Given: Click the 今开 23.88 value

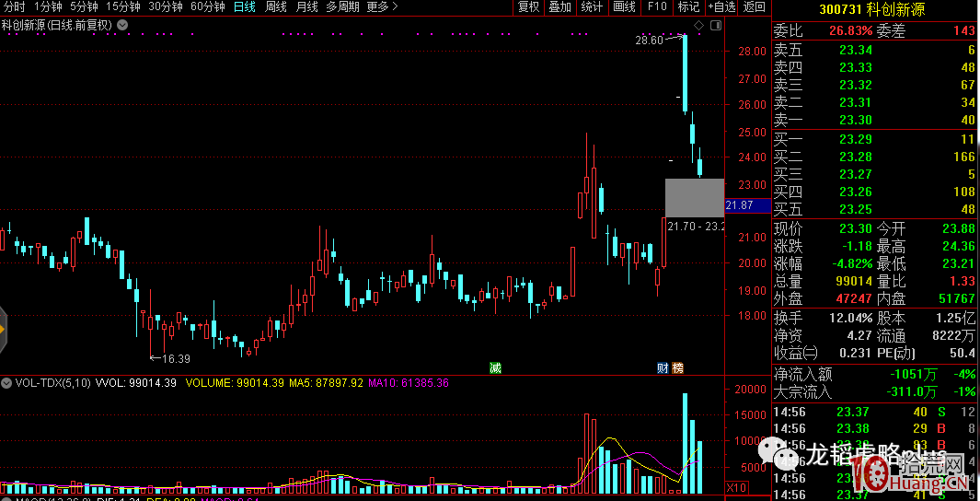Looking at the screenshot, I should point(960,228).
